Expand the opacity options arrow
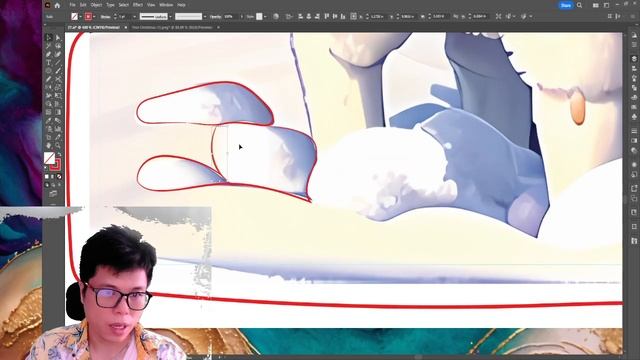Image resolution: width=640 pixels, height=360 pixels. [x=242, y=16]
